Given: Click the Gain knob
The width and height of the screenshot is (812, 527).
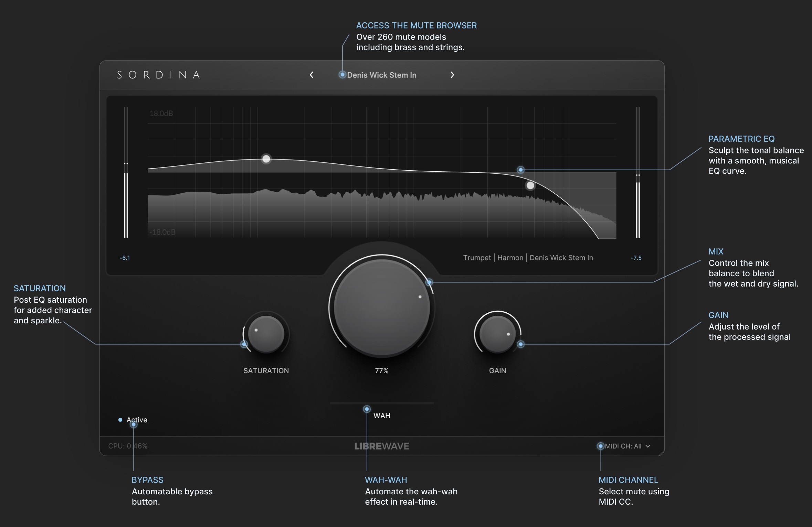Looking at the screenshot, I should (x=497, y=334).
